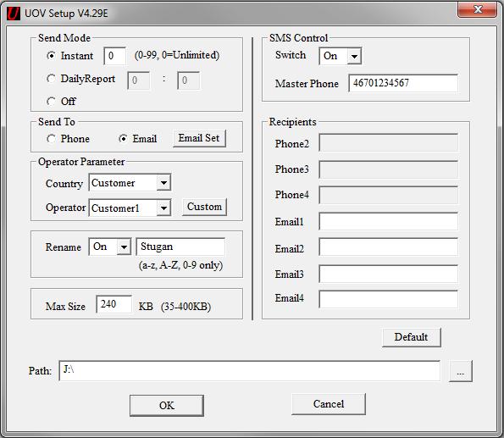Focus the Master Phone number field
Screen dimensions: 504x438
click(403, 83)
